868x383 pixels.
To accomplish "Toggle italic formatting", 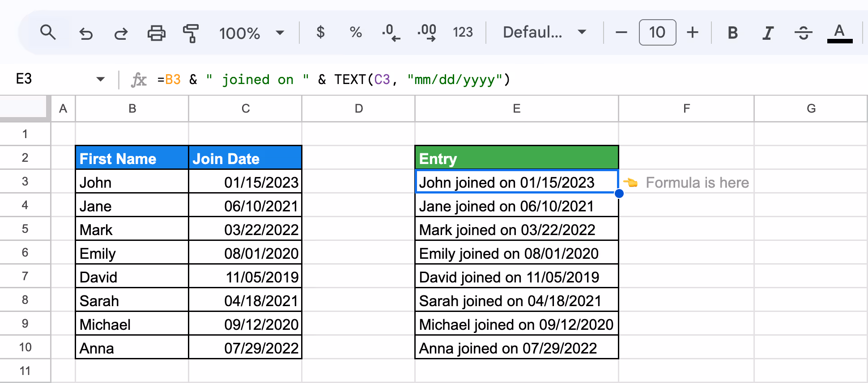I will coord(768,33).
